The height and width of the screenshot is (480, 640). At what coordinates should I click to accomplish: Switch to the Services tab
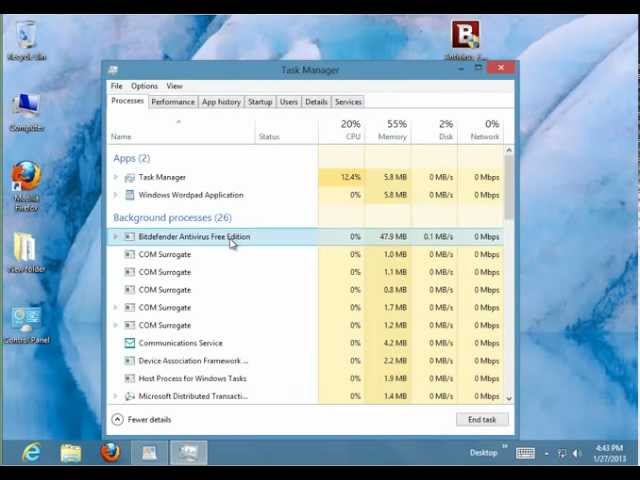[x=348, y=102]
